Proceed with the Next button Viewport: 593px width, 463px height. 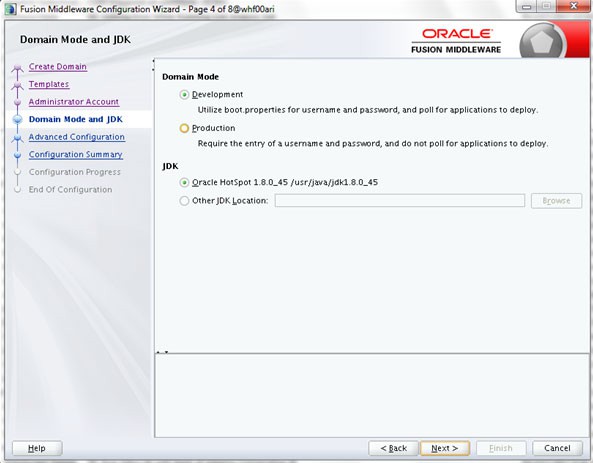point(445,448)
